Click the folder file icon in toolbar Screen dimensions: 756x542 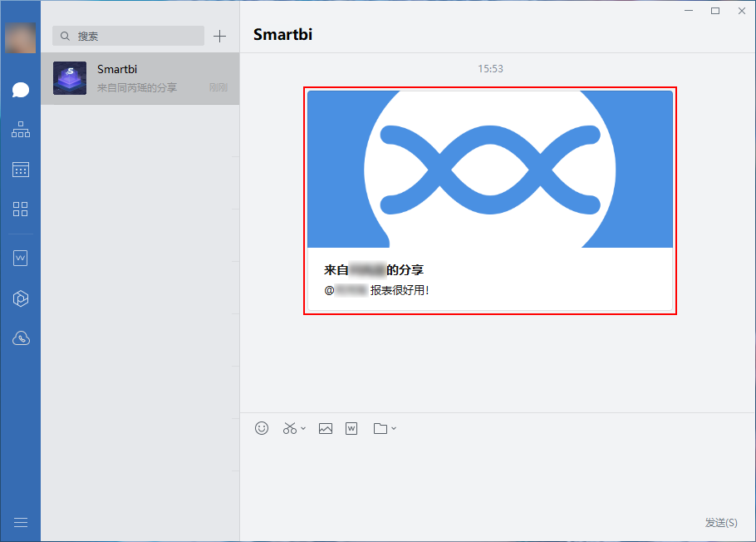pyautogui.click(x=380, y=428)
